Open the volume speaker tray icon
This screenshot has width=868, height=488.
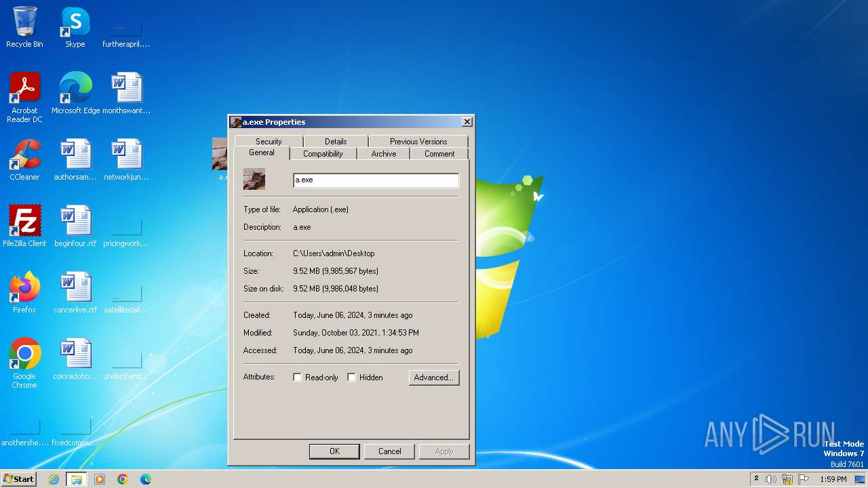[771, 479]
